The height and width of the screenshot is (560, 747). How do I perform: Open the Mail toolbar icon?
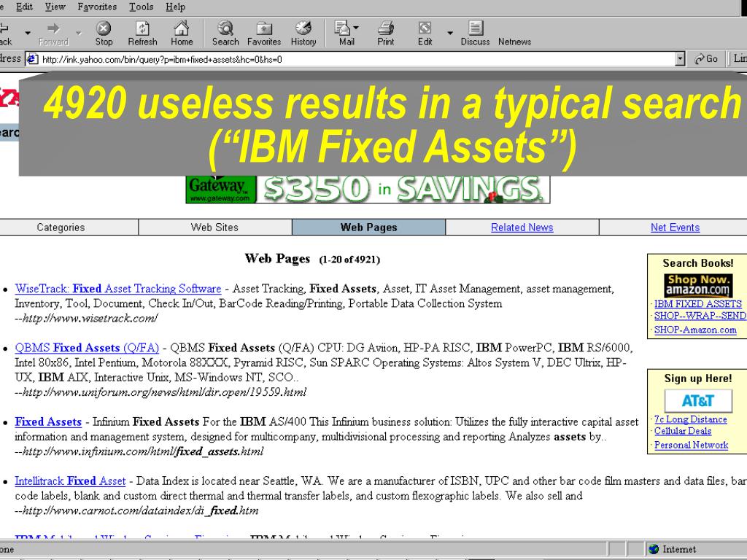pos(343,28)
